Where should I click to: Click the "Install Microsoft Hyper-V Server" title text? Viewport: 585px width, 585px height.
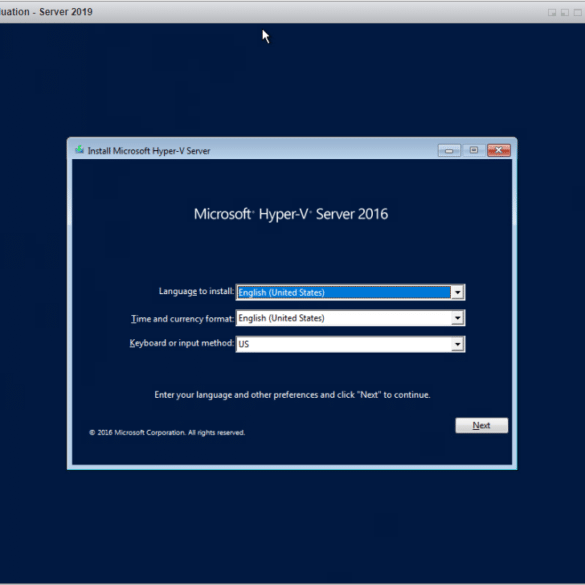click(x=149, y=151)
